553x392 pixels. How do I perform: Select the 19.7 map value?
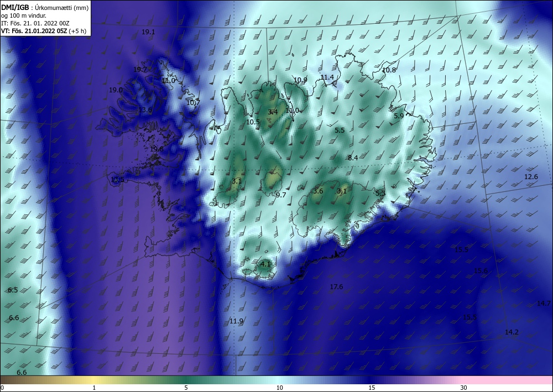(x=140, y=70)
